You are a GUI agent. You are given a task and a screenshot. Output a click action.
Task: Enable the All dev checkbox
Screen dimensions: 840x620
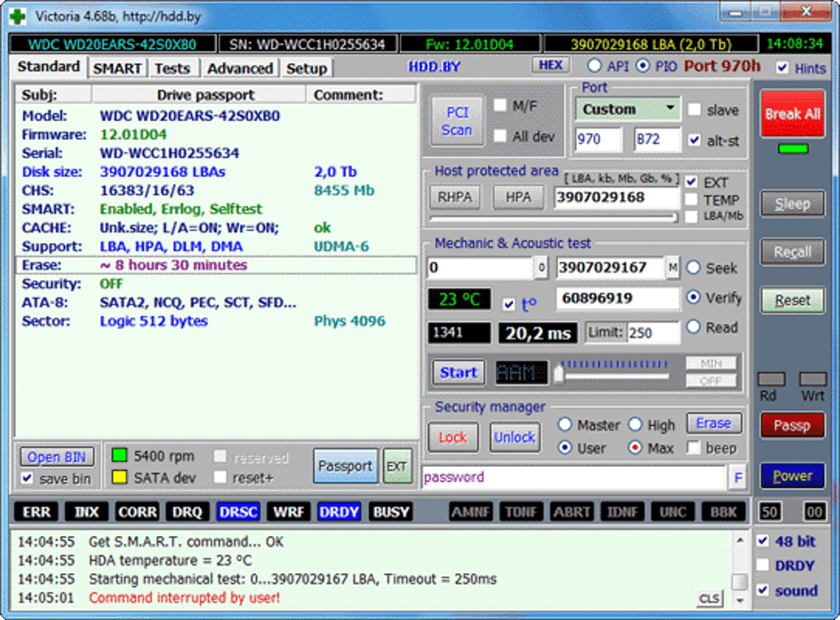coord(500,136)
